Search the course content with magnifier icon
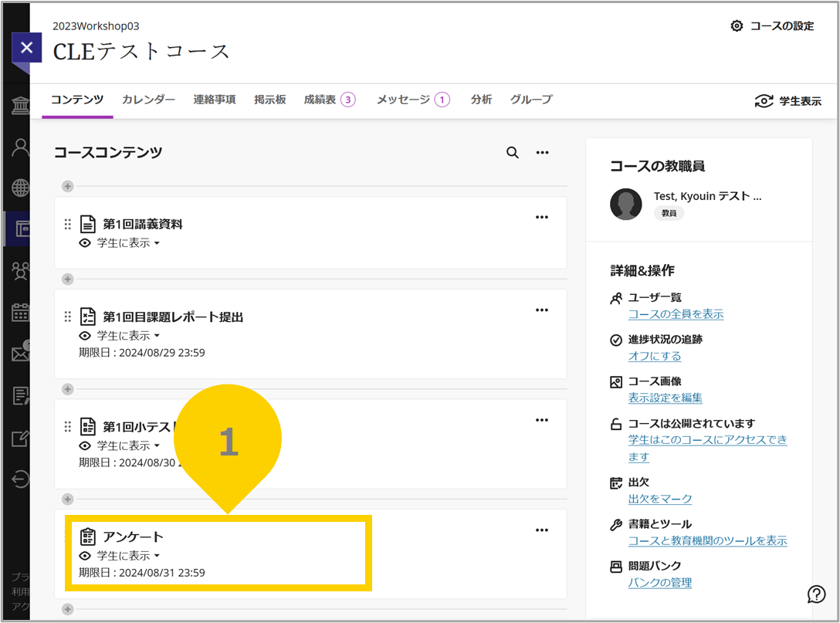Viewport: 840px width, 623px height. 512,153
